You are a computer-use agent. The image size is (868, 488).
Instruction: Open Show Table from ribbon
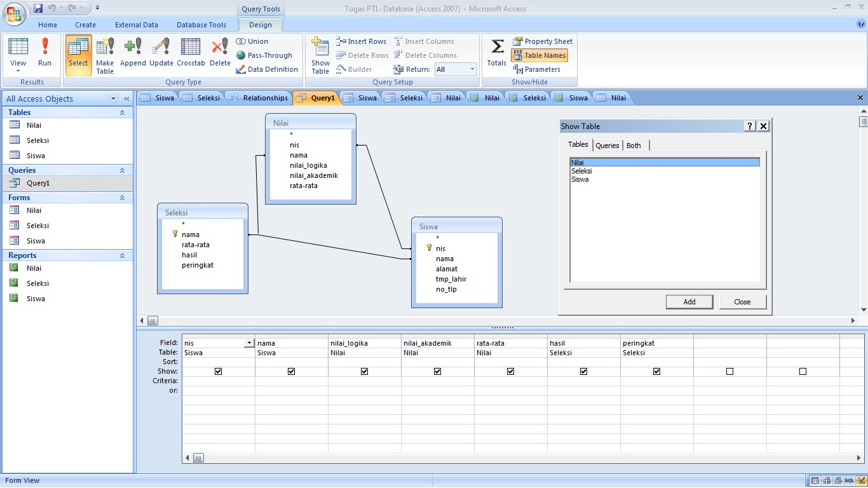point(320,55)
